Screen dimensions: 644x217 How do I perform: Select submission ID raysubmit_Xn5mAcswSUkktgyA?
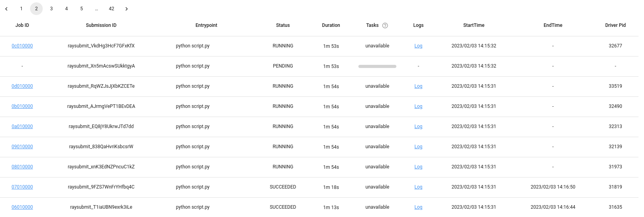coord(101,66)
